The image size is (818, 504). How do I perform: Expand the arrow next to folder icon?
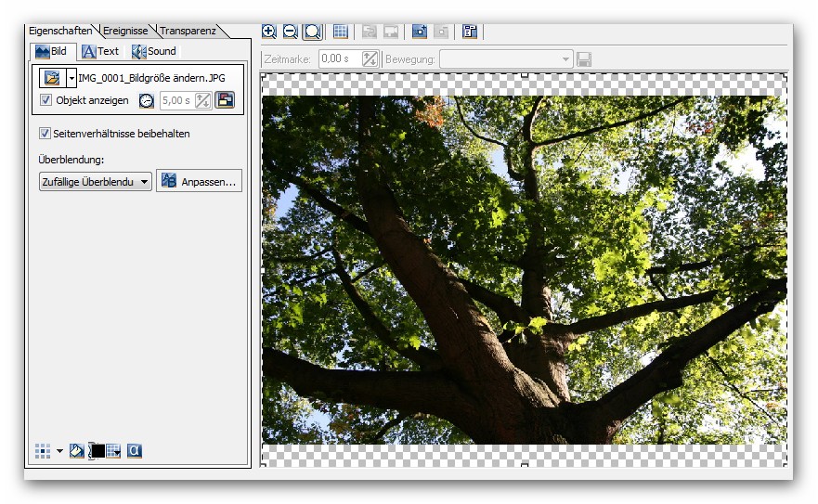pyautogui.click(x=71, y=79)
